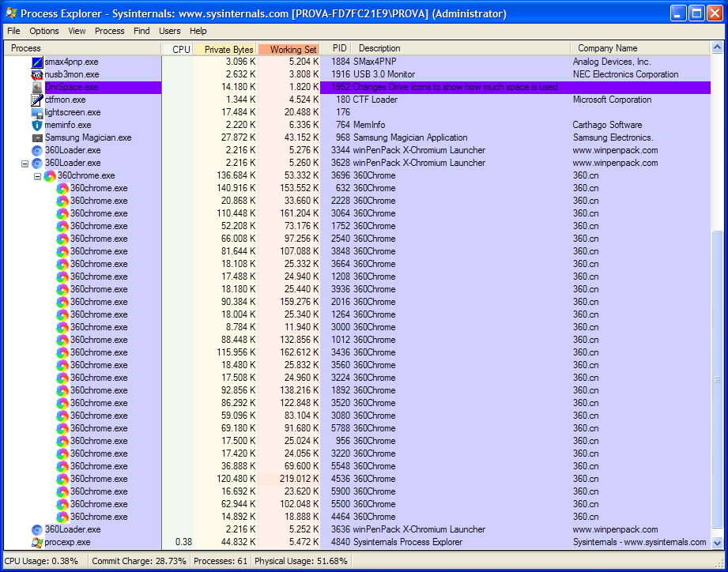Click 'Processes: 61' status bar entry
The image size is (728, 572).
(221, 561)
